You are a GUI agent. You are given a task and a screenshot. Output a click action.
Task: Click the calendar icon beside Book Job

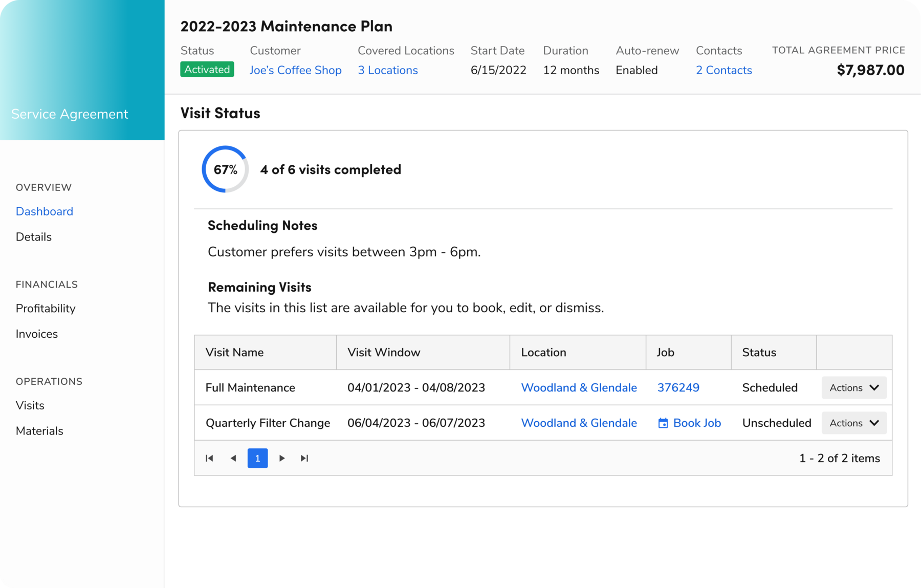663,423
